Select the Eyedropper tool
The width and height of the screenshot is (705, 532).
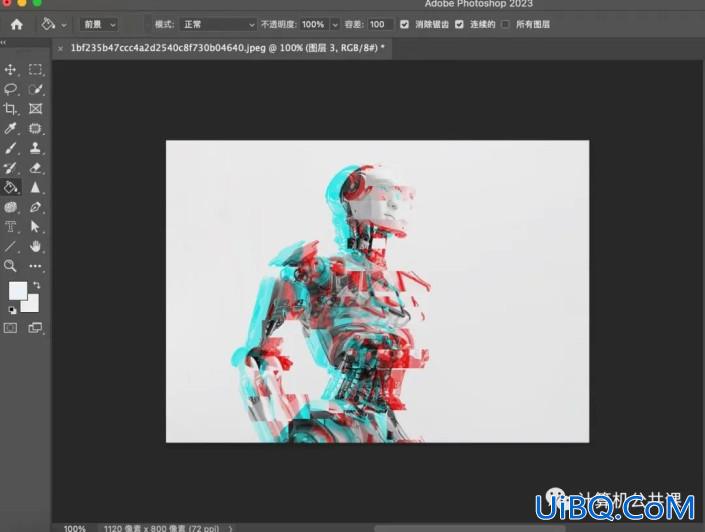(x=10, y=129)
